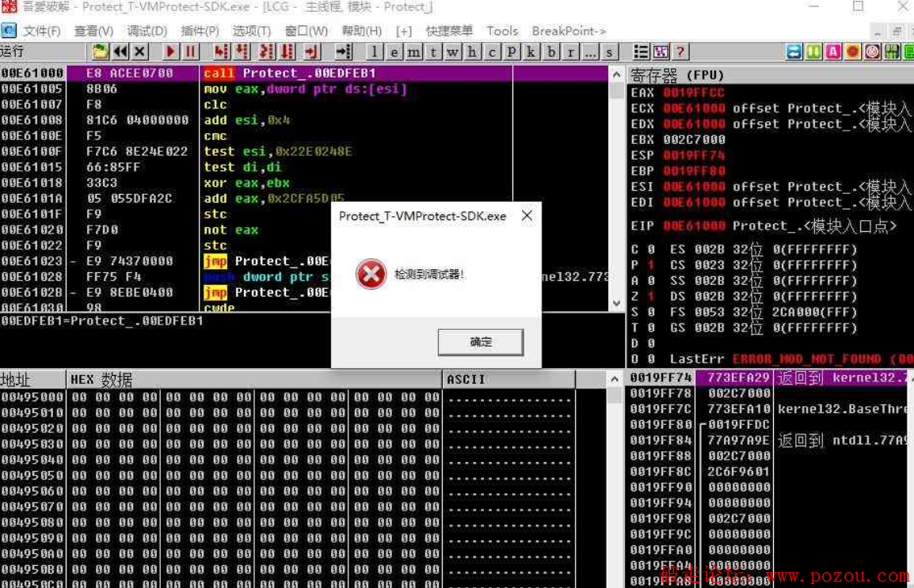Click the Trace into toolbar icon
Image resolution: width=914 pixels, height=588 pixels.
pos(266,51)
